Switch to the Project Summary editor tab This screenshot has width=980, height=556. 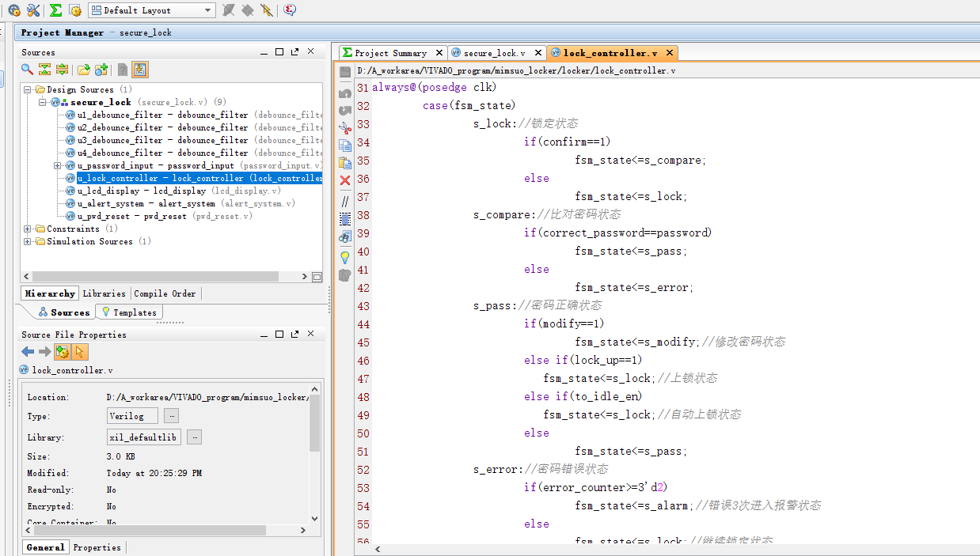coord(390,53)
